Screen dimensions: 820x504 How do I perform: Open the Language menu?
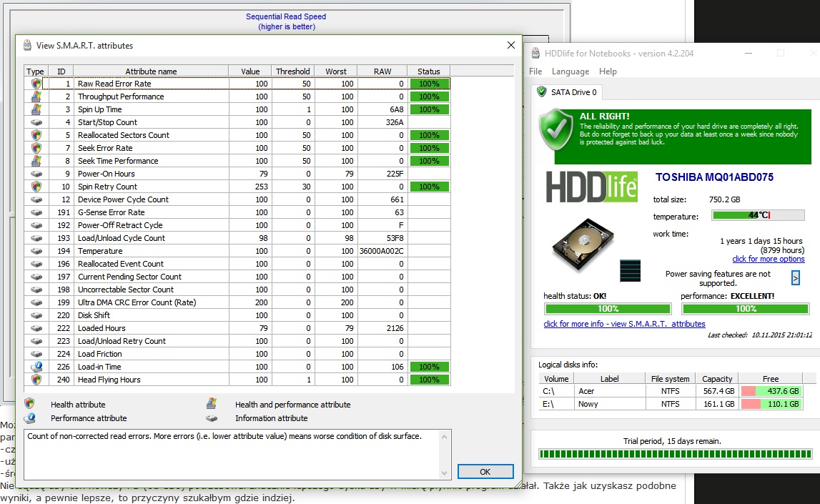click(570, 71)
